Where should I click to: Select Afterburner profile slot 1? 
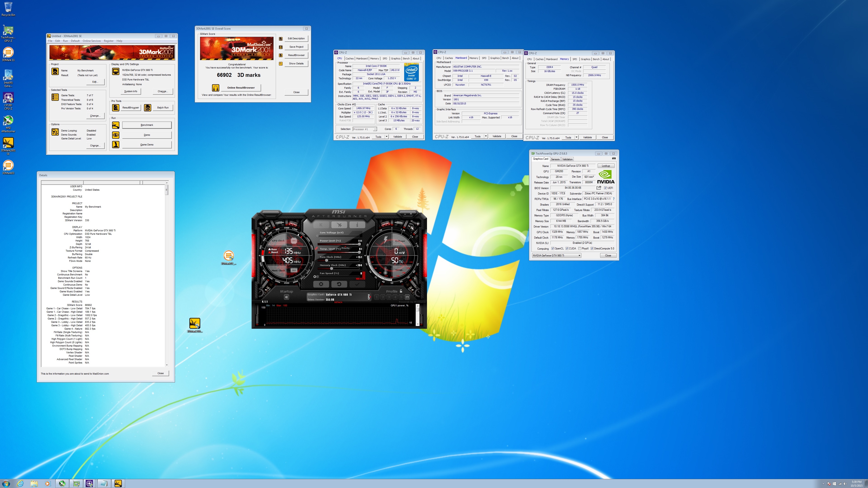pos(377,297)
